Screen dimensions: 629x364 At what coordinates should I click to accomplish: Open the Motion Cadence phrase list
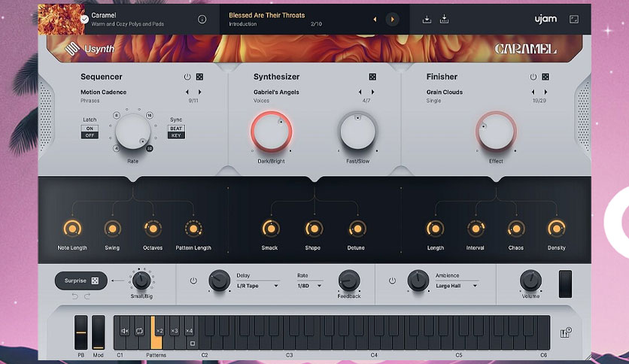click(104, 93)
